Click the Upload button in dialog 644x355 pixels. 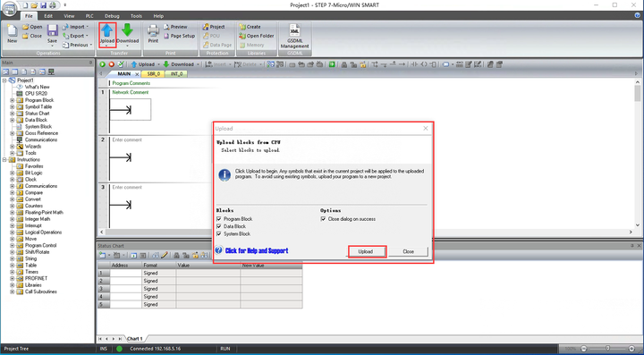366,251
